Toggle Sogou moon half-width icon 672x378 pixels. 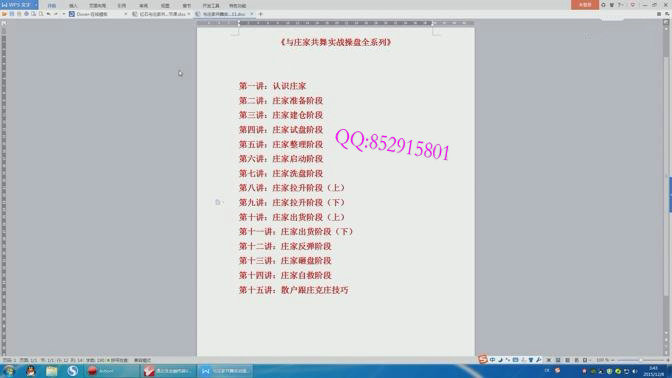pyautogui.click(x=500, y=360)
